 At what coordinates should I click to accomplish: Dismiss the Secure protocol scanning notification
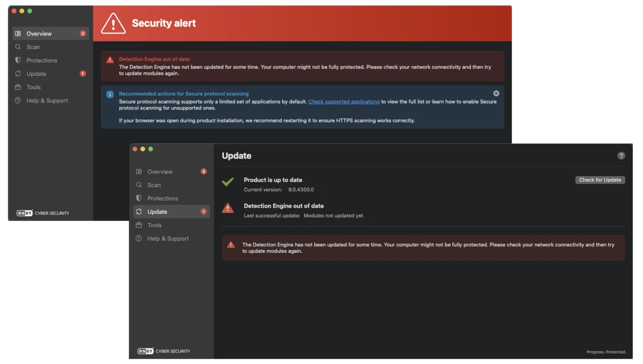496,93
